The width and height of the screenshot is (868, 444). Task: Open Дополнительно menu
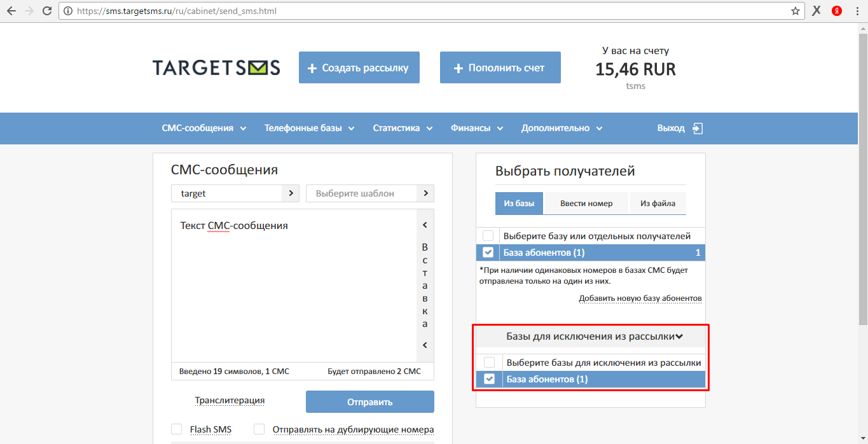click(x=562, y=128)
